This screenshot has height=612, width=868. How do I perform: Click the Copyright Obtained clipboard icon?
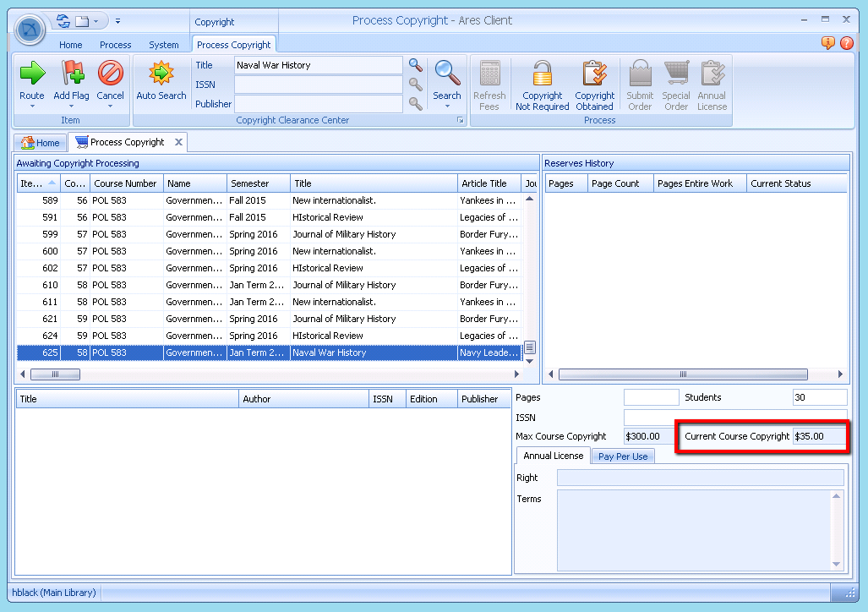594,74
